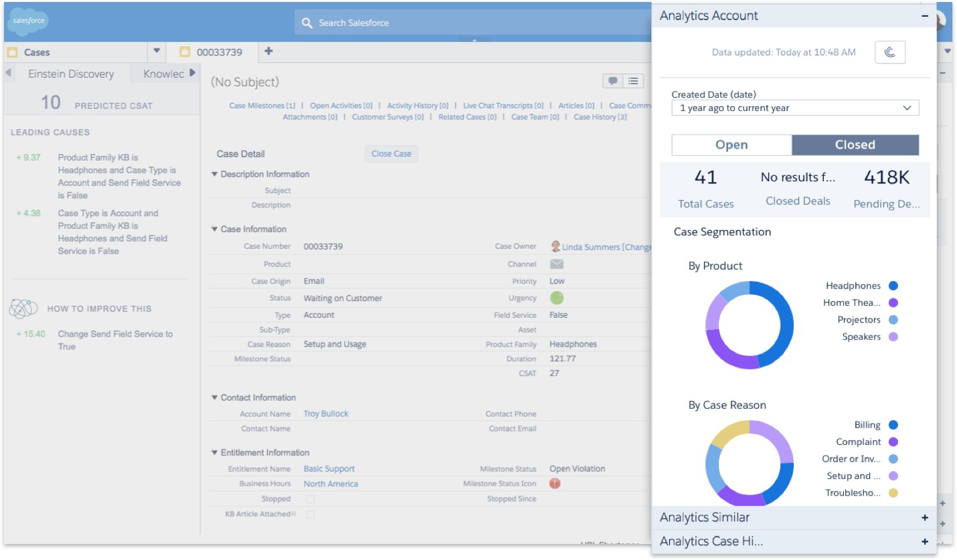The image size is (957, 560).
Task: Click the Headphones legend color dot
Action: 893,286
